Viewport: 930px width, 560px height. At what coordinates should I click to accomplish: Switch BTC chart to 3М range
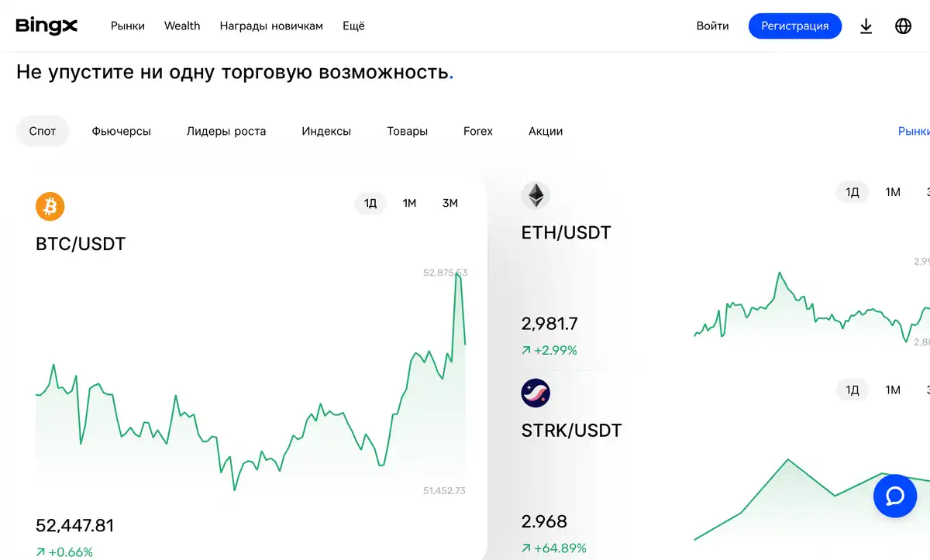450,204
